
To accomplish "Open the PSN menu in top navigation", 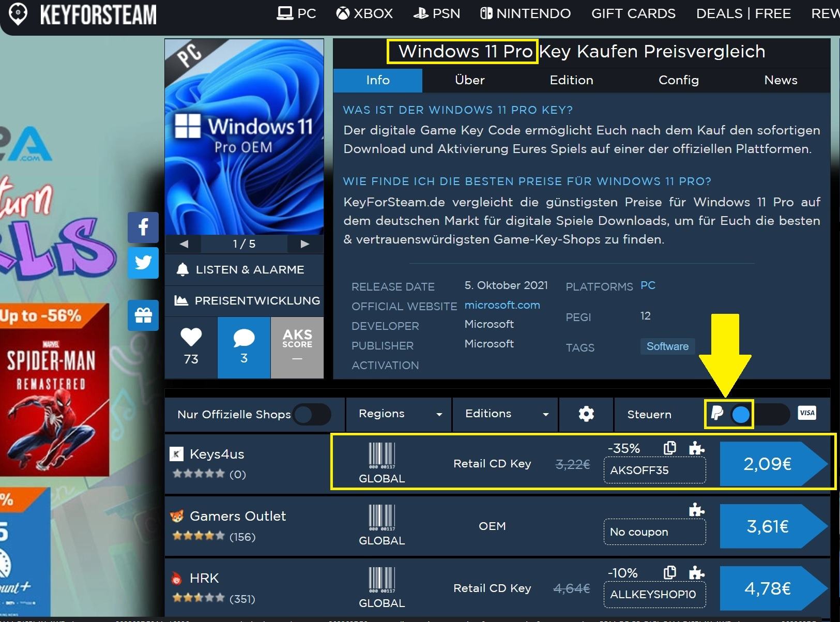I will [x=437, y=13].
